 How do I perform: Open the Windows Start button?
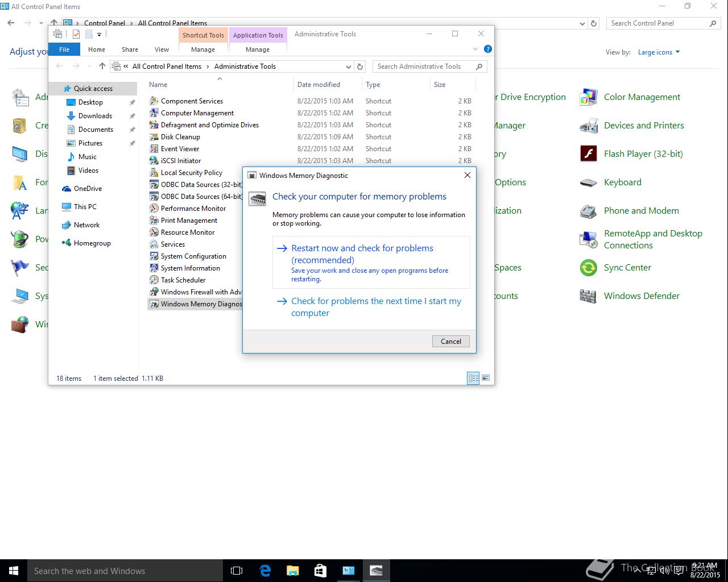[14, 571]
